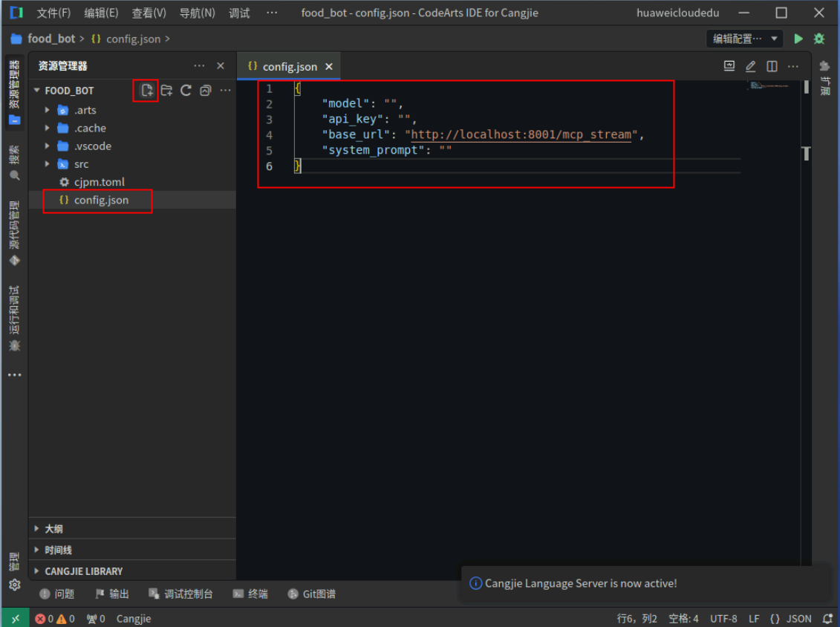
Task: Open the edit configuration dropdown
Action: [x=744, y=39]
